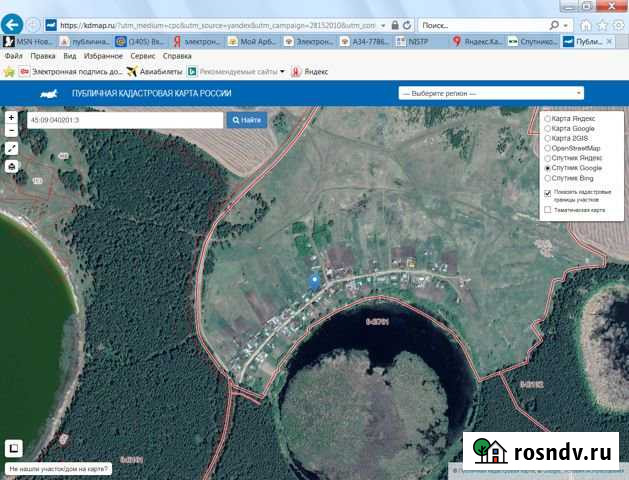
Task: Click the print map icon
Action: pos(11,166)
